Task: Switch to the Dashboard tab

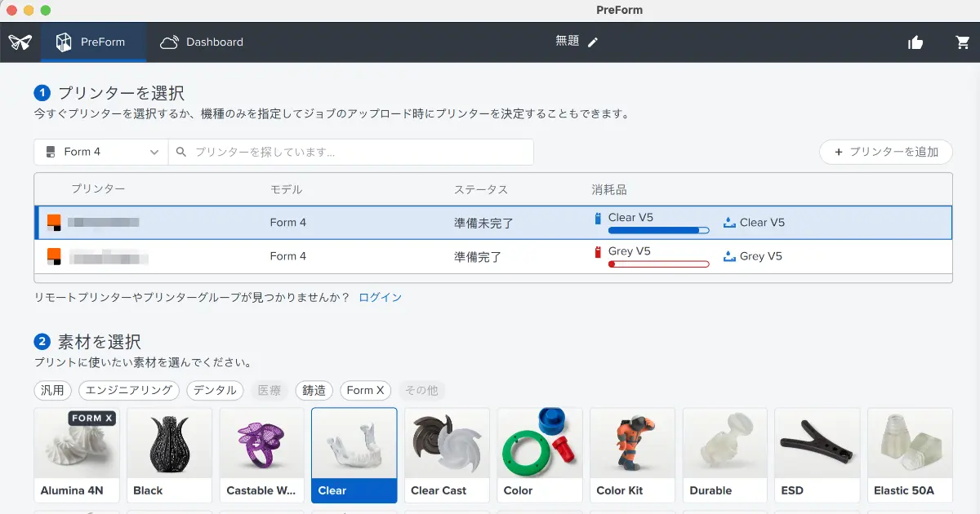Action: [x=202, y=42]
